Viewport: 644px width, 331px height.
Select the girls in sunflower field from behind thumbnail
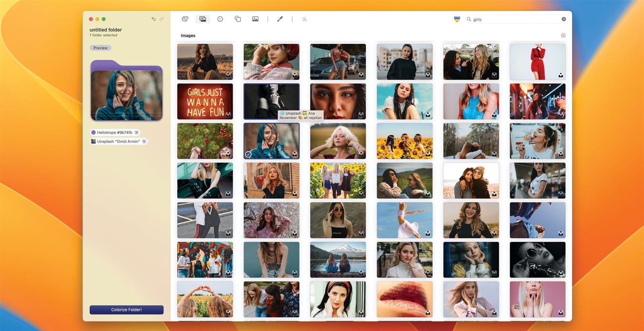404,141
